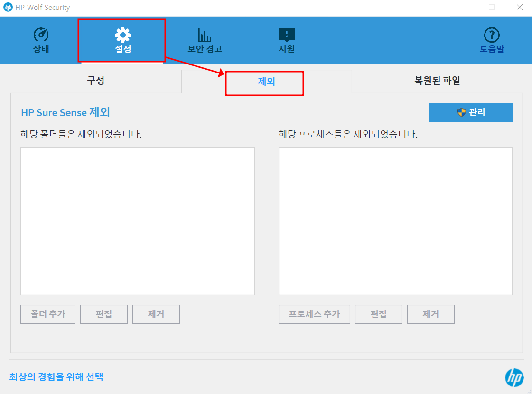This screenshot has width=532, height=394.
Task: Click the HP Wolf Security title-bar logo
Action: (x=8, y=7)
